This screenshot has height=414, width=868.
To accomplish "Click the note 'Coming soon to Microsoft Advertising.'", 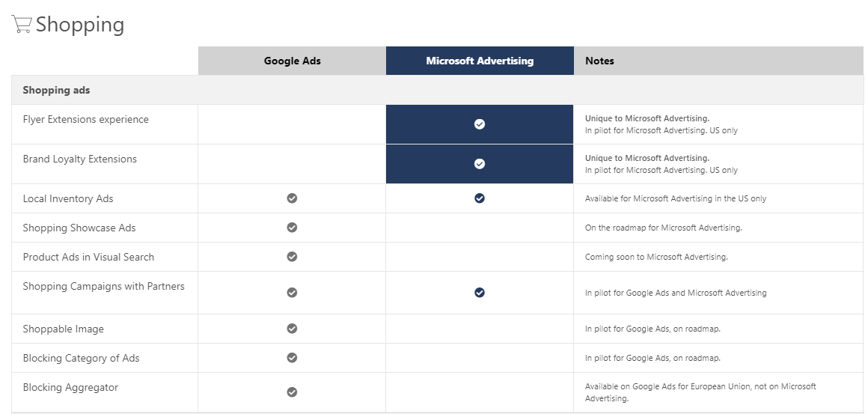I will click(x=656, y=257).
